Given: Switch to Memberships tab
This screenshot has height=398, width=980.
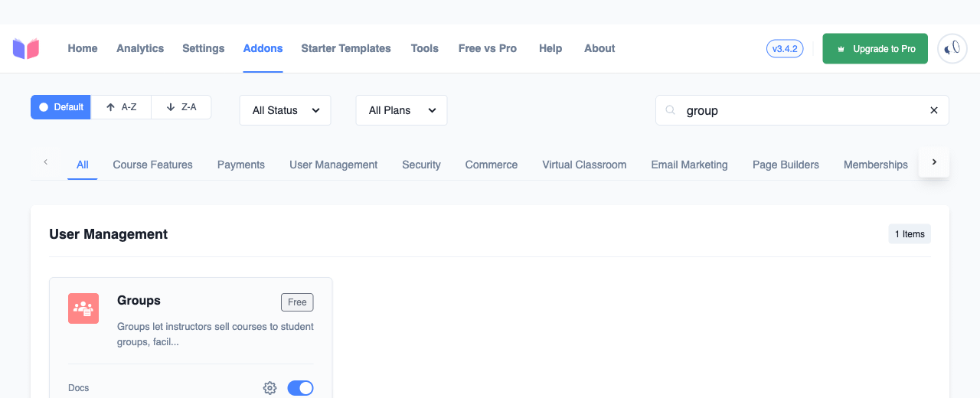Looking at the screenshot, I should click(876, 165).
